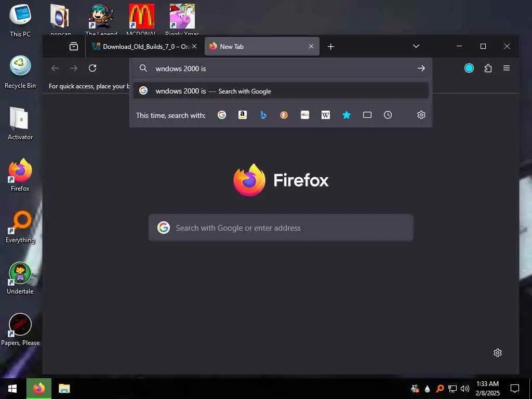Go back to previous page
This screenshot has width=532, height=399.
(x=55, y=68)
